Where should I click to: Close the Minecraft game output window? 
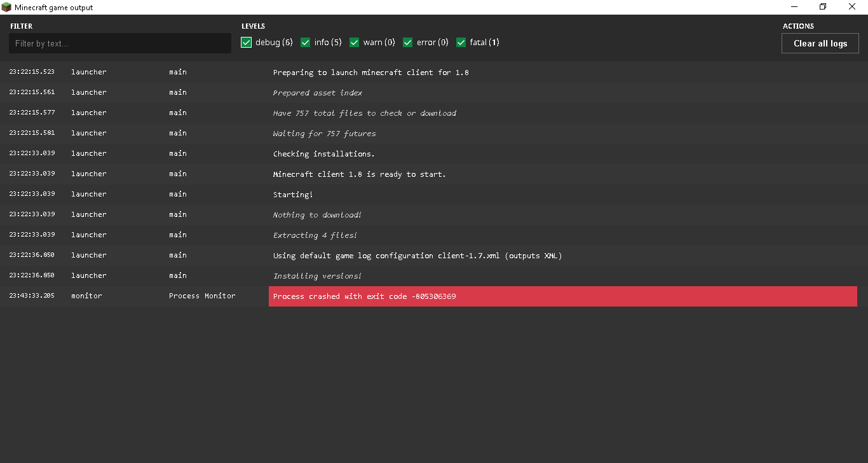coord(852,7)
